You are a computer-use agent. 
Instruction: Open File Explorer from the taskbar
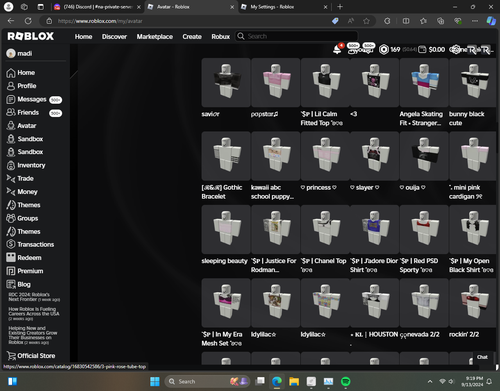coord(294,381)
